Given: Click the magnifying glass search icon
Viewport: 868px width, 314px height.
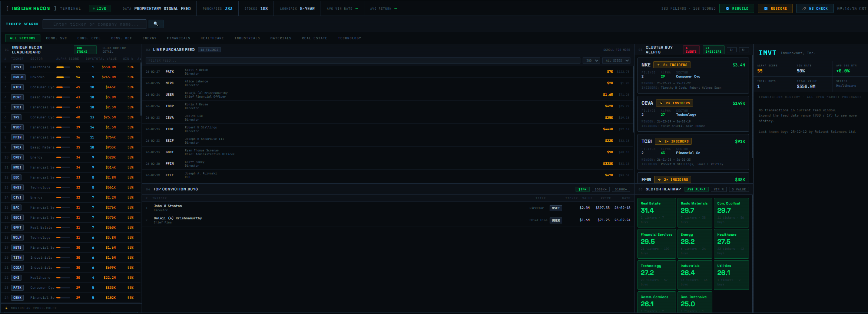Looking at the screenshot, I should coord(156,24).
